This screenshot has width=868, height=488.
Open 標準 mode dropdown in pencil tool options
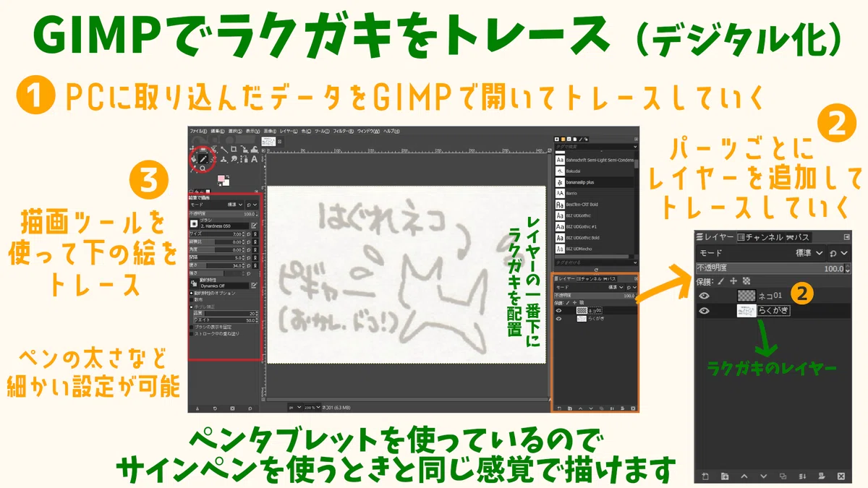tap(216, 205)
